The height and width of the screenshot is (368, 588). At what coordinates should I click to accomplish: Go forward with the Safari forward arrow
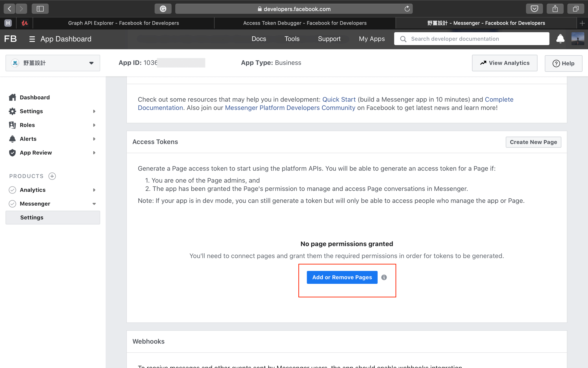pyautogui.click(x=21, y=9)
